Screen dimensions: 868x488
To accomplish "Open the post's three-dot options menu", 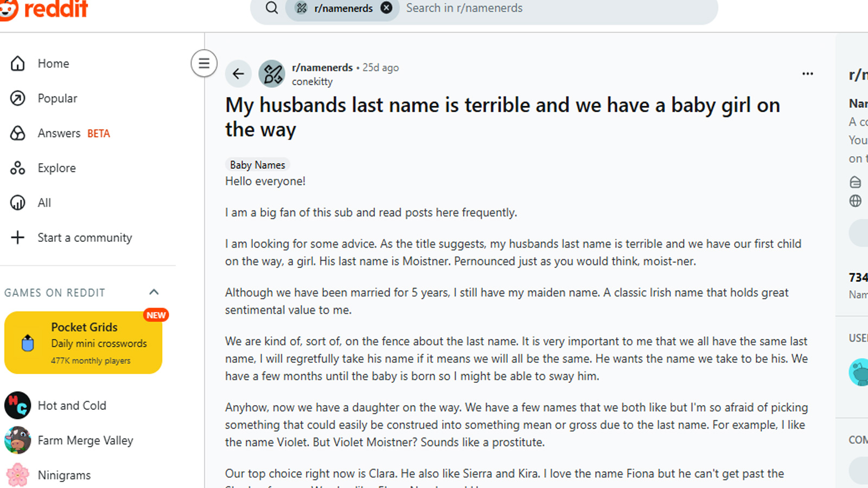I will click(x=807, y=74).
